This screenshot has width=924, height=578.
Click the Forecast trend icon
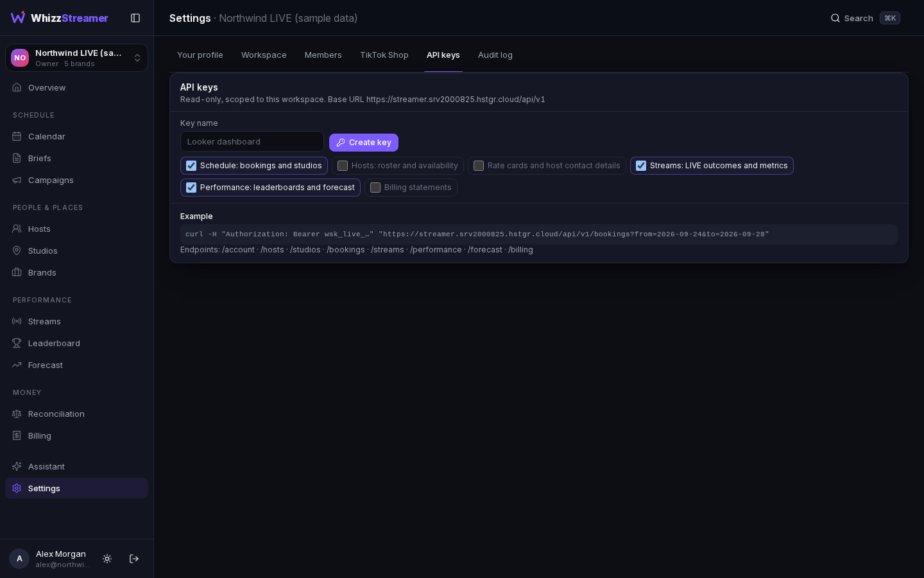pyautogui.click(x=17, y=365)
